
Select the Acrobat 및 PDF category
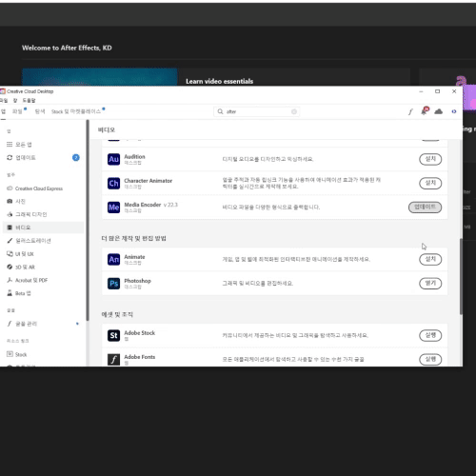coord(28,280)
